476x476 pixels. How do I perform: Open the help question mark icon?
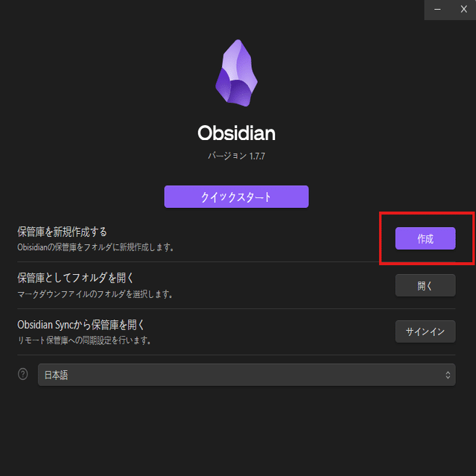point(23,374)
